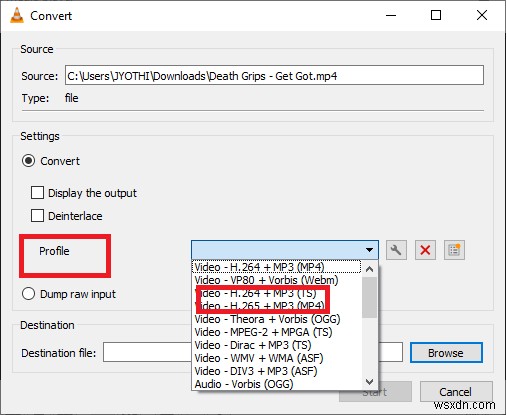Click list scroll-down arrow
Screen dimensions: 507x415
point(369,381)
